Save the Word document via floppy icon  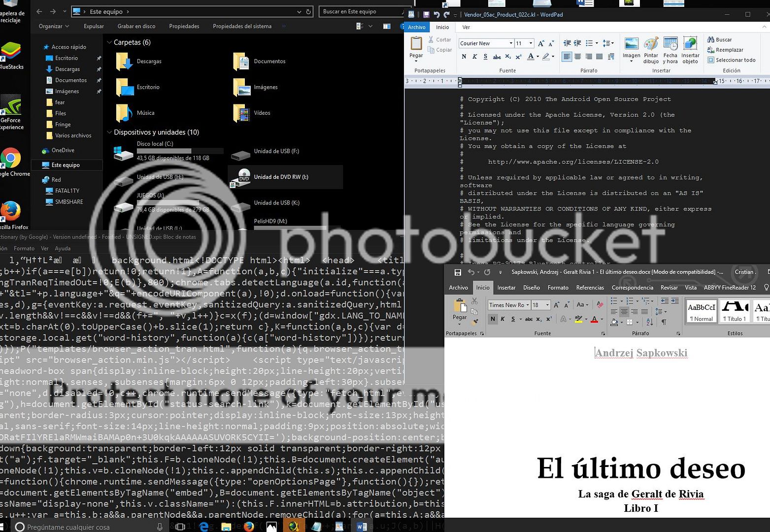[x=458, y=272]
